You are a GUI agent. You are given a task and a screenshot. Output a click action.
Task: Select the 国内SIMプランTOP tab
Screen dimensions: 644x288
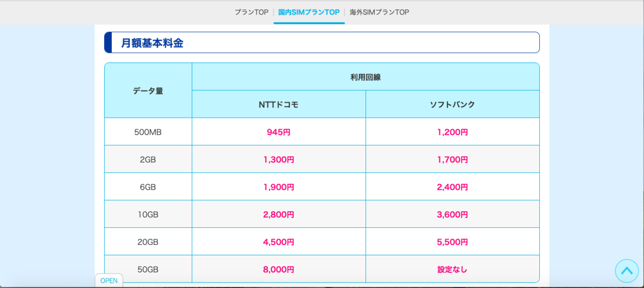tap(309, 12)
